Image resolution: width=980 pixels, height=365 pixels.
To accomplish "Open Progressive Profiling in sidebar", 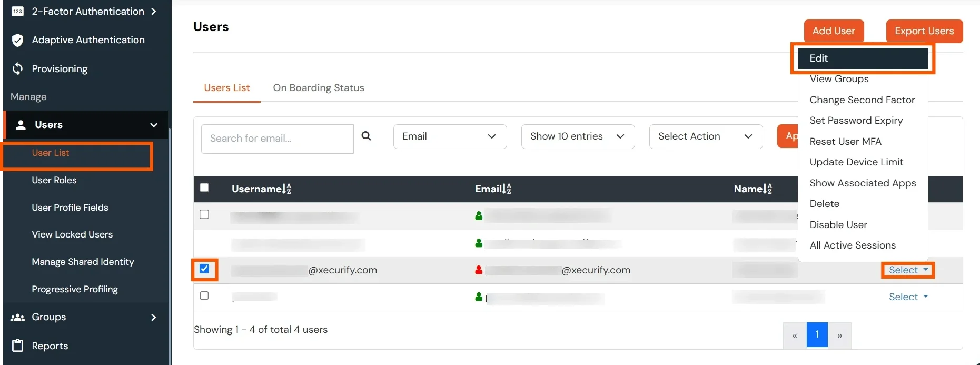I will 75,289.
